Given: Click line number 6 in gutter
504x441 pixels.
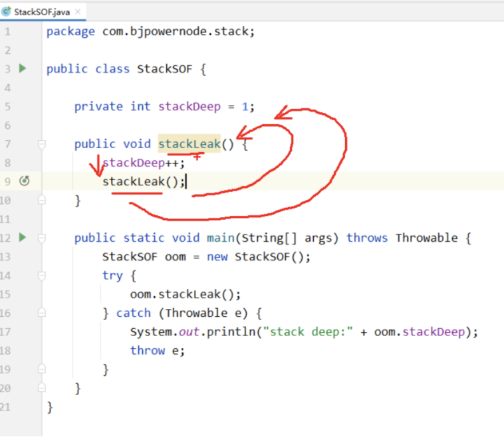Looking at the screenshot, I should [x=7, y=125].
